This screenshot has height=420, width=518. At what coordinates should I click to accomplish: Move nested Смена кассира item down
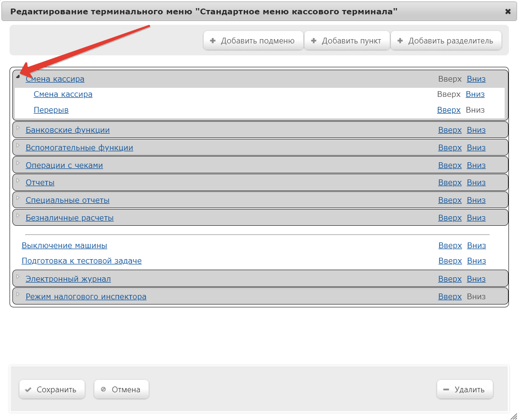[475, 94]
